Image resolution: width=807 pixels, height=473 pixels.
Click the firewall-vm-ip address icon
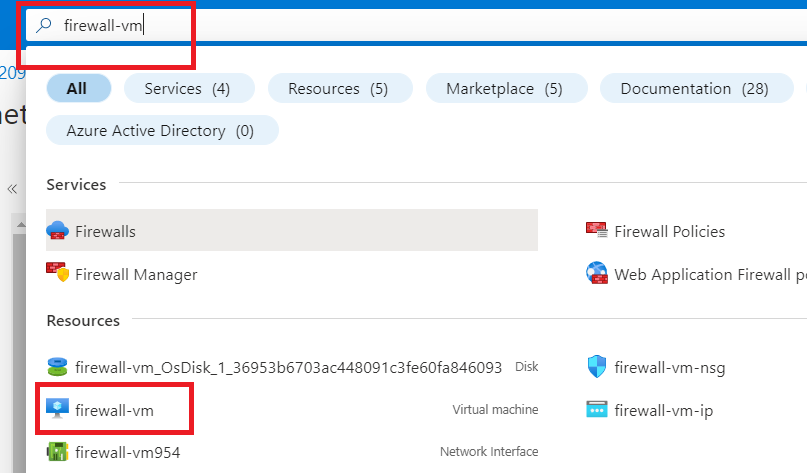click(597, 409)
